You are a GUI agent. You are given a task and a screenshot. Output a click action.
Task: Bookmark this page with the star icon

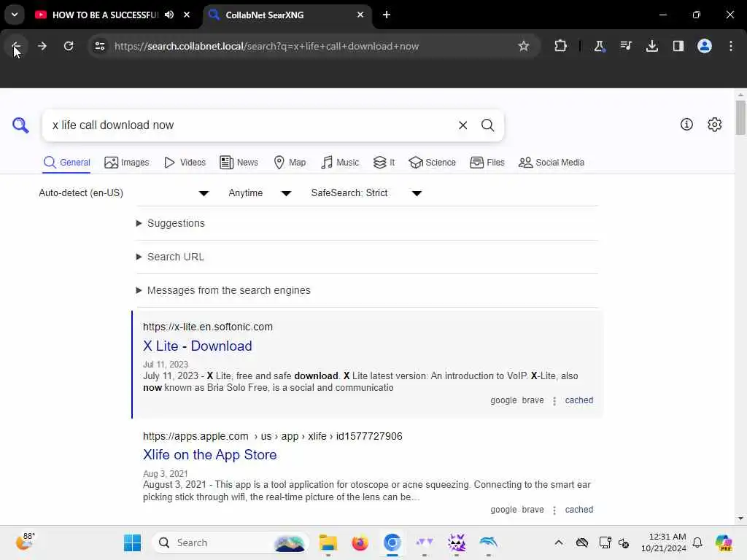[524, 46]
